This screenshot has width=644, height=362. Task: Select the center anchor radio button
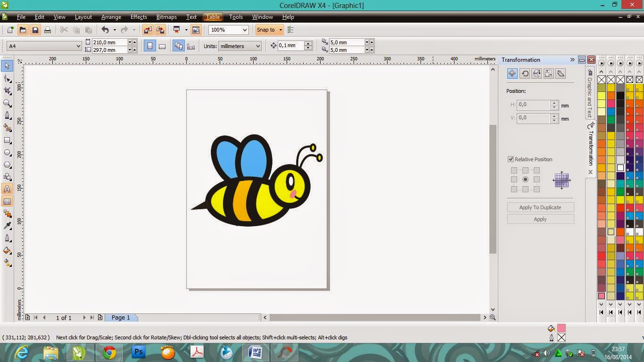click(x=525, y=179)
